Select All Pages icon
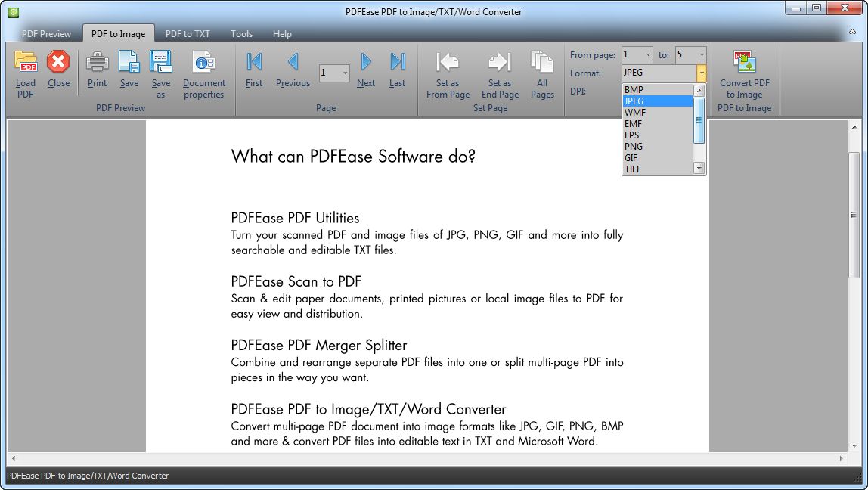Screen dimensions: 868x490 pyautogui.click(x=542, y=61)
